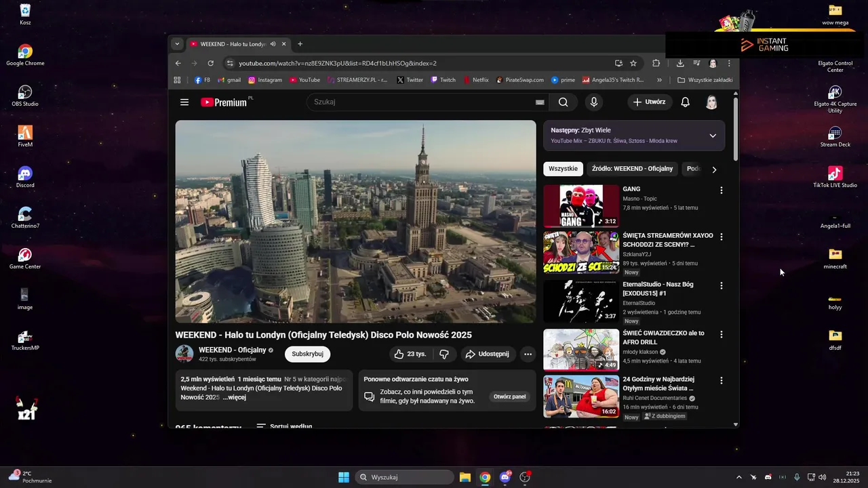The image size is (868, 488).
Task: Go back in Chrome
Action: pyautogui.click(x=178, y=63)
